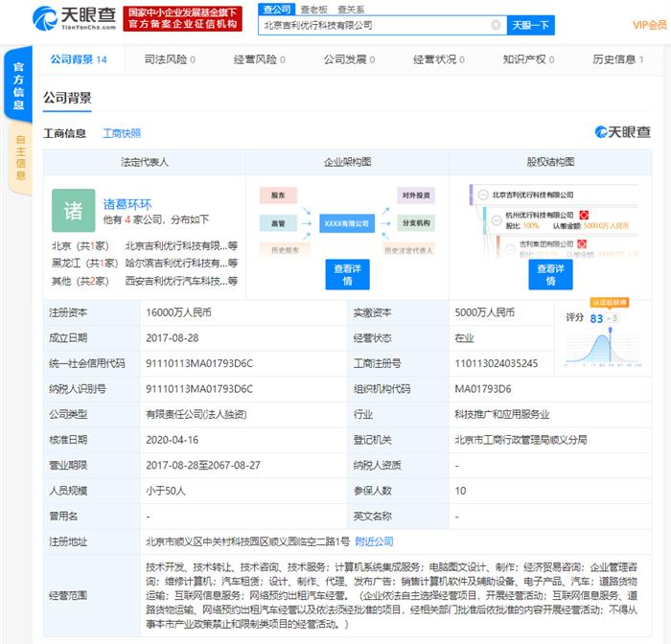Open 附近公司 nearby companies link

pos(374,541)
